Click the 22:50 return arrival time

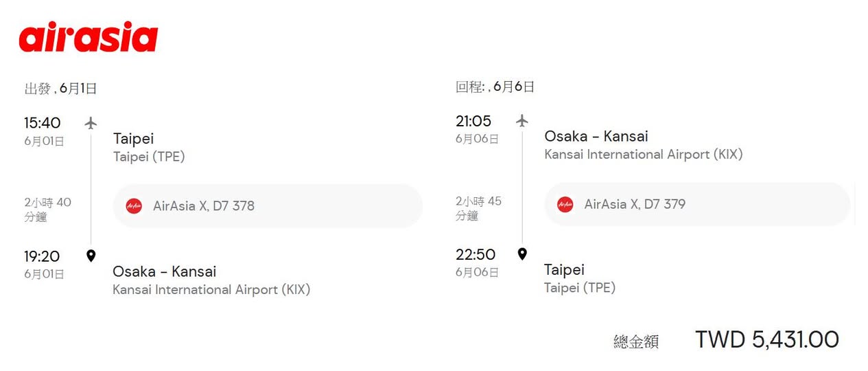476,254
